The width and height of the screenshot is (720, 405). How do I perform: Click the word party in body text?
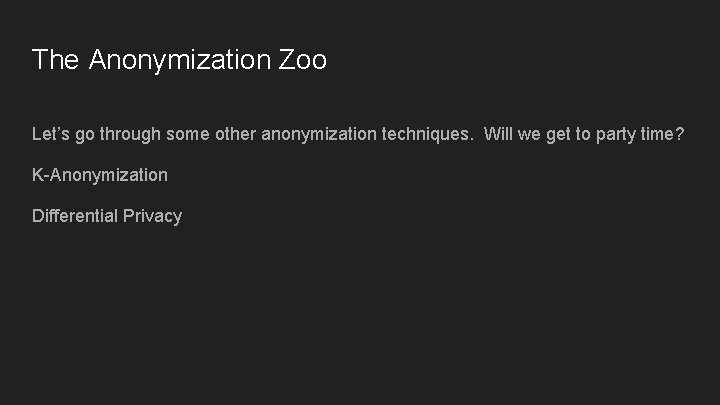tap(616, 134)
